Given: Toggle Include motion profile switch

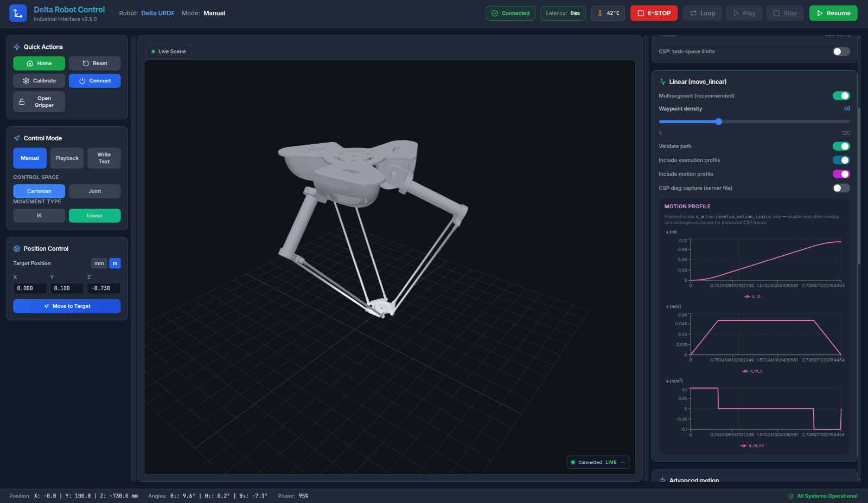Looking at the screenshot, I should [841, 174].
